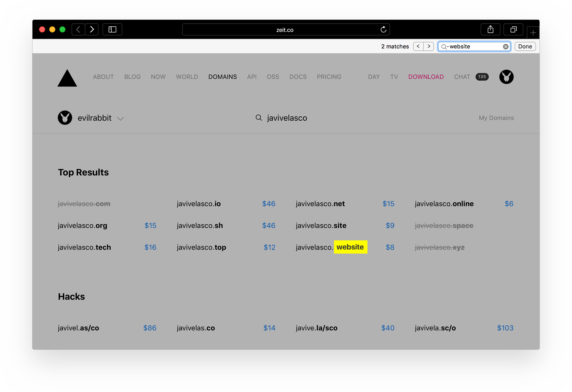Screen dimensions: 572x392
Task: Open the Safari share sheet icon
Action: point(490,29)
